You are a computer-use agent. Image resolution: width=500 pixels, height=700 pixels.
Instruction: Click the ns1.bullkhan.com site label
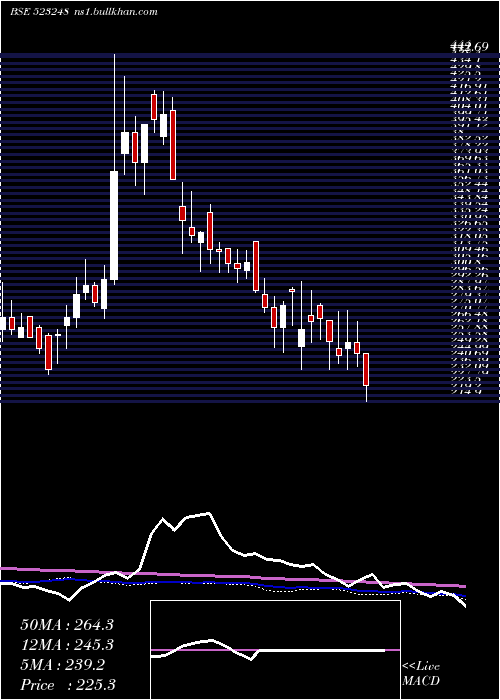tap(115, 12)
